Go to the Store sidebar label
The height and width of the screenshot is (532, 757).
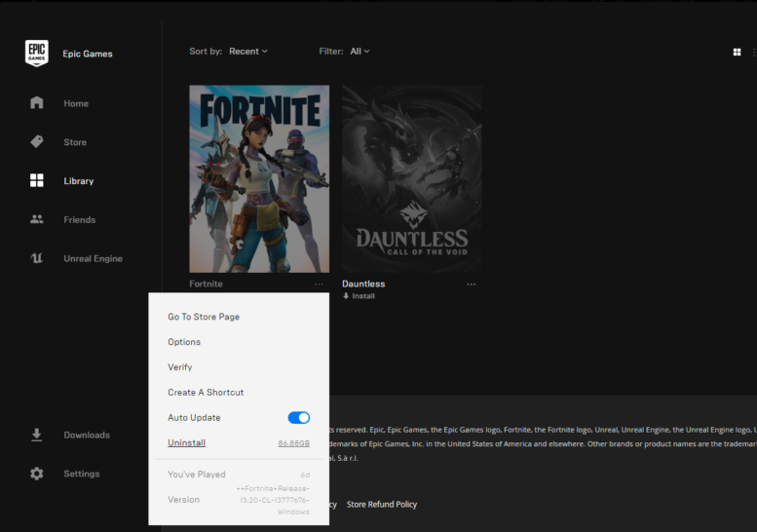coord(75,142)
